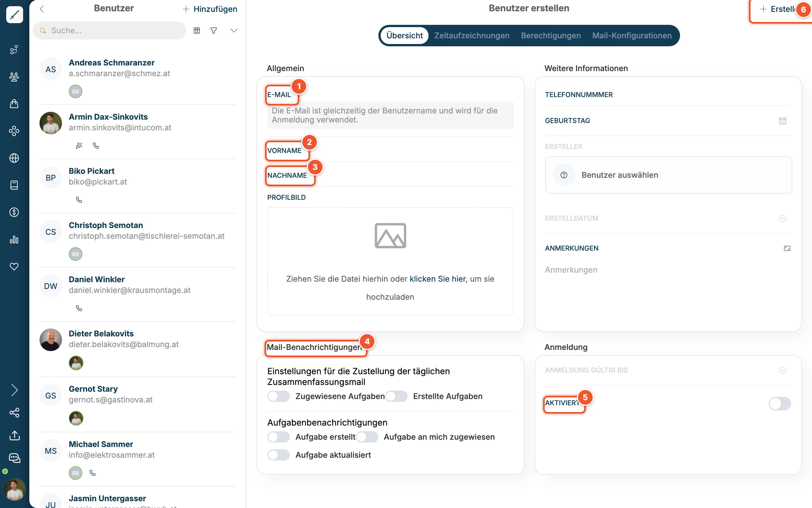This screenshot has width=812, height=508.
Task: Click the Anmerkungen text area
Action: pos(668,270)
